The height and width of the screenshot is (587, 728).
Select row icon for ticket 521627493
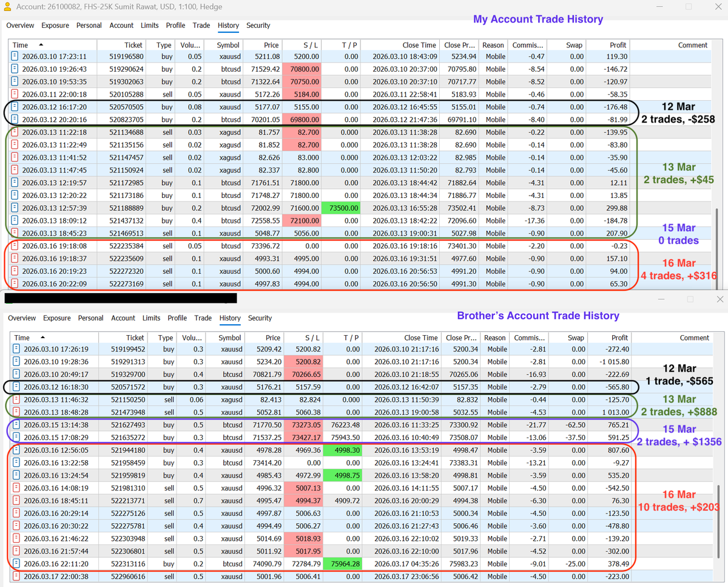(17, 425)
